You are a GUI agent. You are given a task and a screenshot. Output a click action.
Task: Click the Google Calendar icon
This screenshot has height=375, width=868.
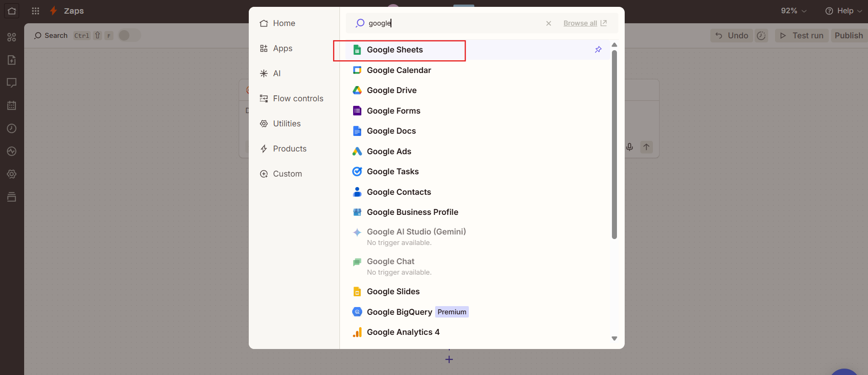(357, 70)
